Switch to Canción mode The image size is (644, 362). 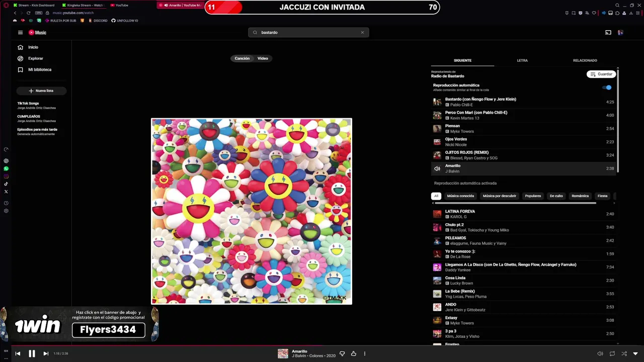(242, 58)
